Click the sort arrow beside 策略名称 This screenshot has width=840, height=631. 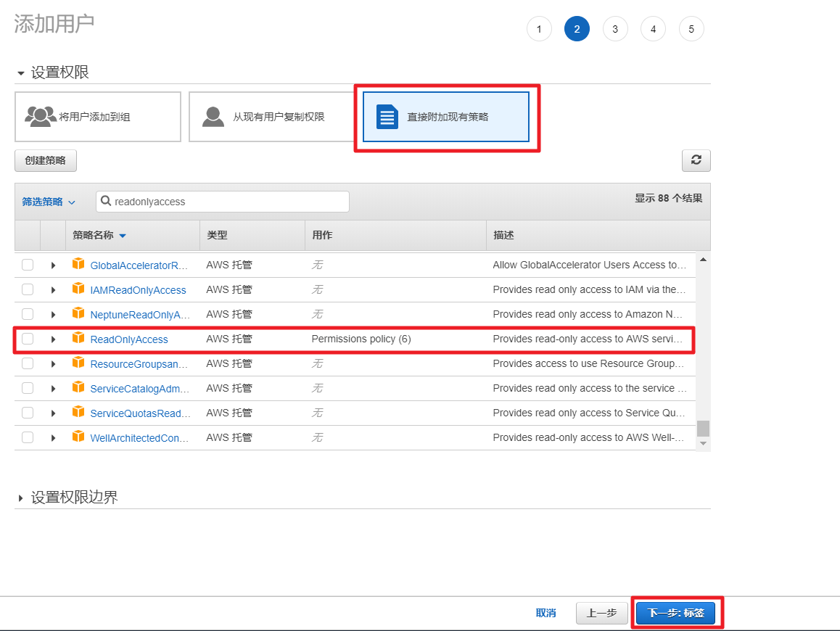point(123,236)
